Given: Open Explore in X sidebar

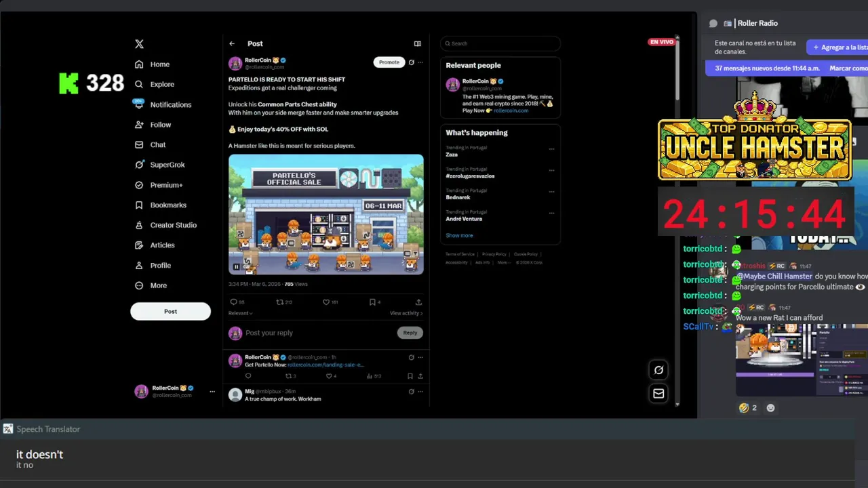Looking at the screenshot, I should 154,84.
